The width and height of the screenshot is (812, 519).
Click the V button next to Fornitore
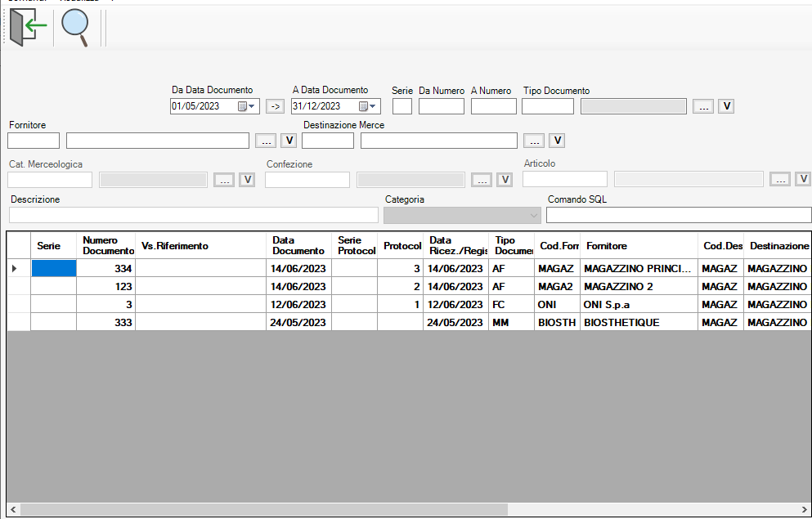click(288, 141)
